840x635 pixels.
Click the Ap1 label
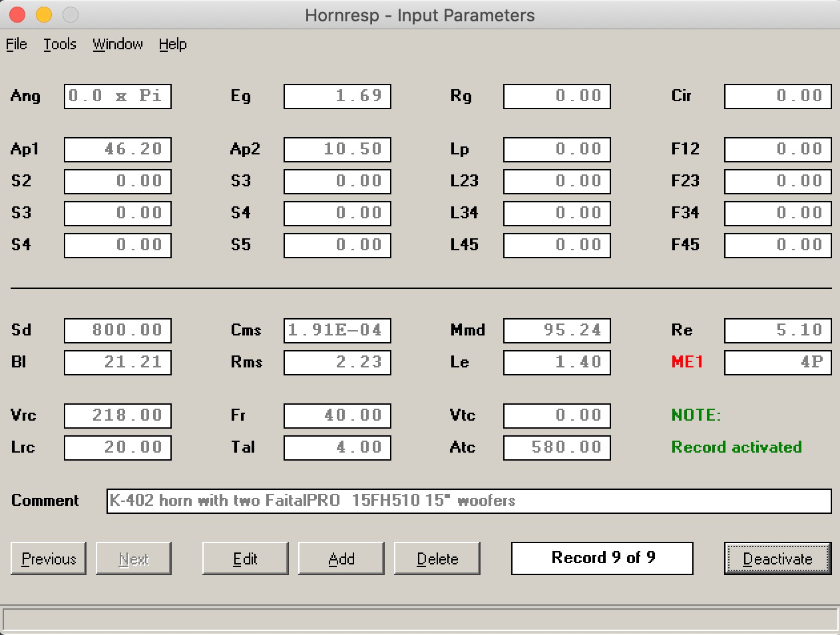[25, 149]
